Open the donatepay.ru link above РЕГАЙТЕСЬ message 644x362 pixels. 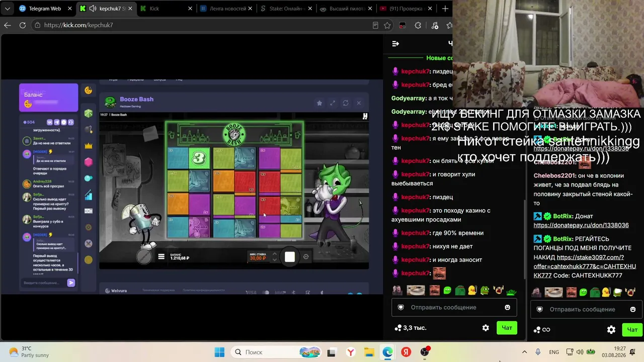point(581,225)
